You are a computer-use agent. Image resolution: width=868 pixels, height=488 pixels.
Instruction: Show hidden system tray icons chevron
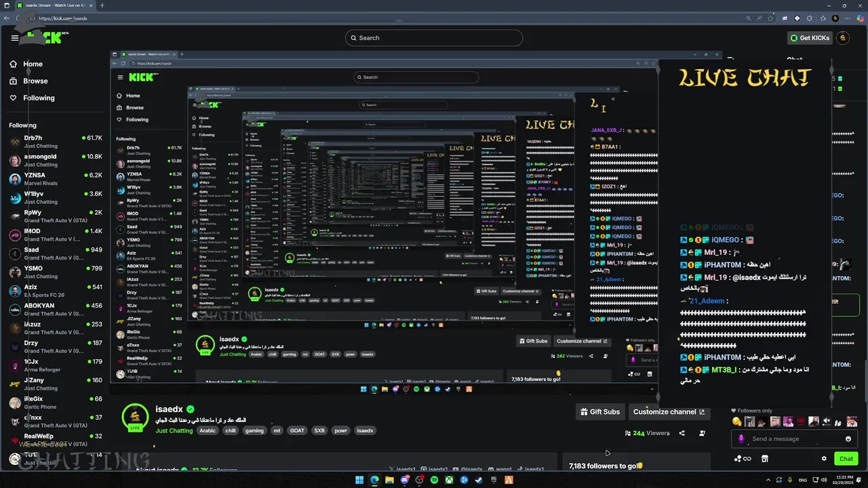click(x=770, y=480)
